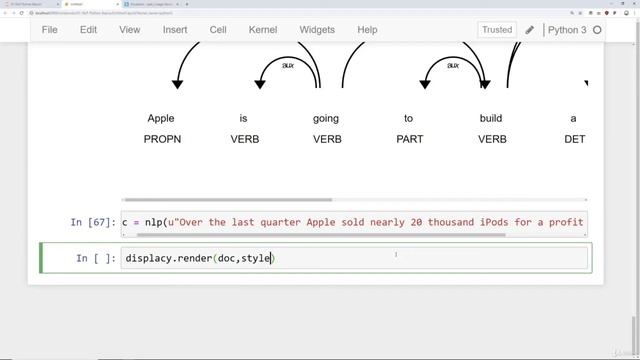Click the DET tag under a

click(575, 139)
